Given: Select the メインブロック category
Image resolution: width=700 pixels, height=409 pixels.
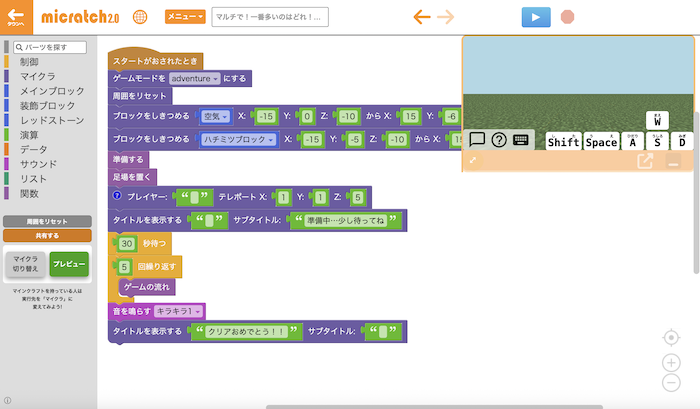Looking at the screenshot, I should [x=52, y=91].
